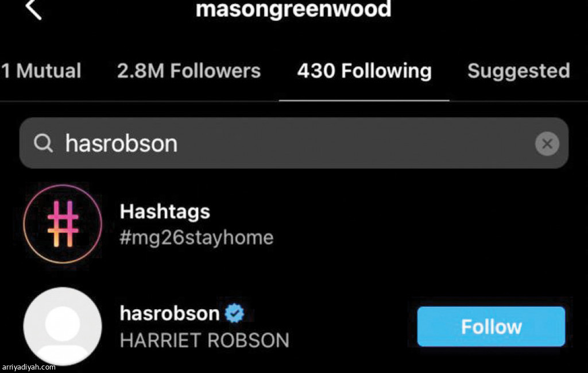Viewport: 588px width, 373px height.
Task: Follow the hasrobson account
Action: coord(491,326)
